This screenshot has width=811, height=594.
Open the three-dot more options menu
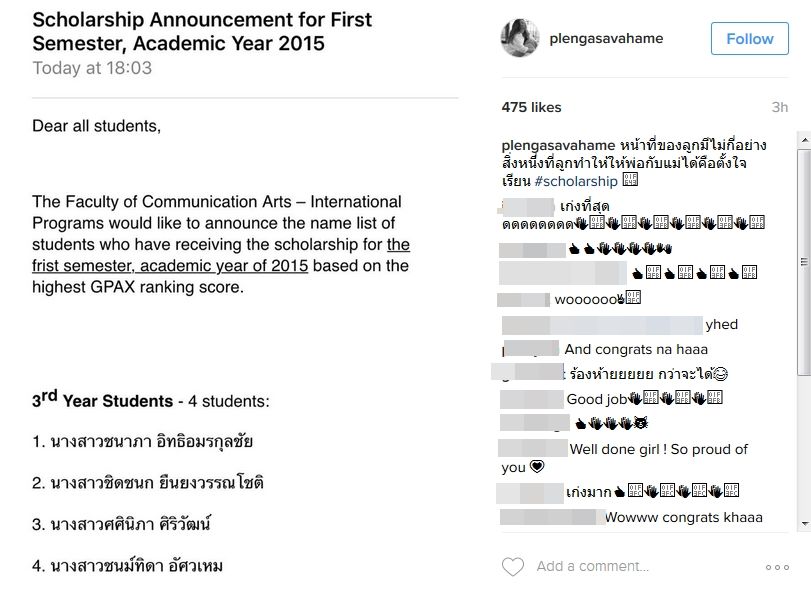click(777, 567)
